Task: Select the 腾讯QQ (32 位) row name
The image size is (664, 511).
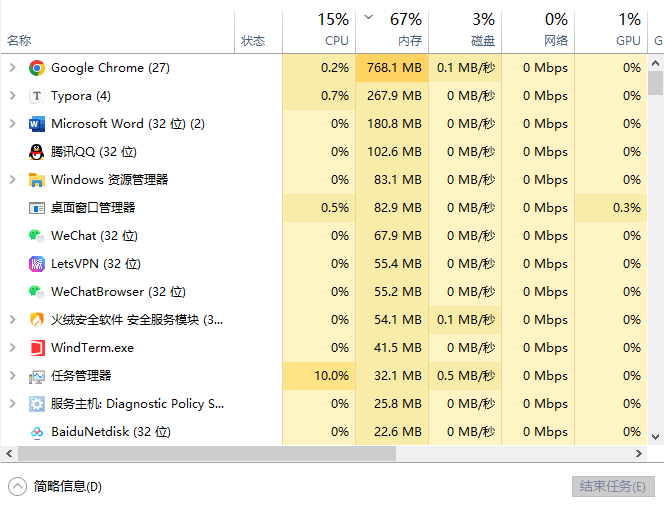Action: (x=94, y=152)
